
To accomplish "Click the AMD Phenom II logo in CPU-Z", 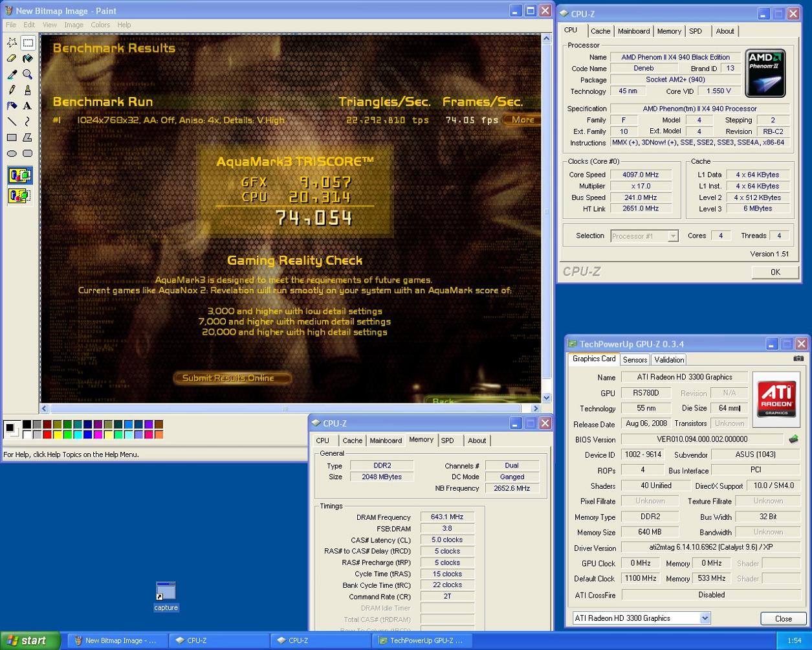I will point(765,73).
